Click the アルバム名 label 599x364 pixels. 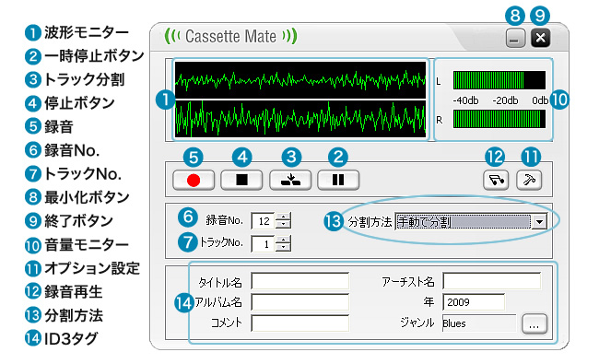218,302
